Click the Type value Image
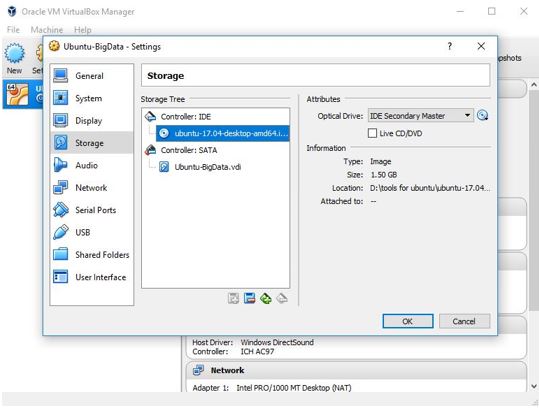Viewport: 539px width, 408px height. (x=381, y=162)
